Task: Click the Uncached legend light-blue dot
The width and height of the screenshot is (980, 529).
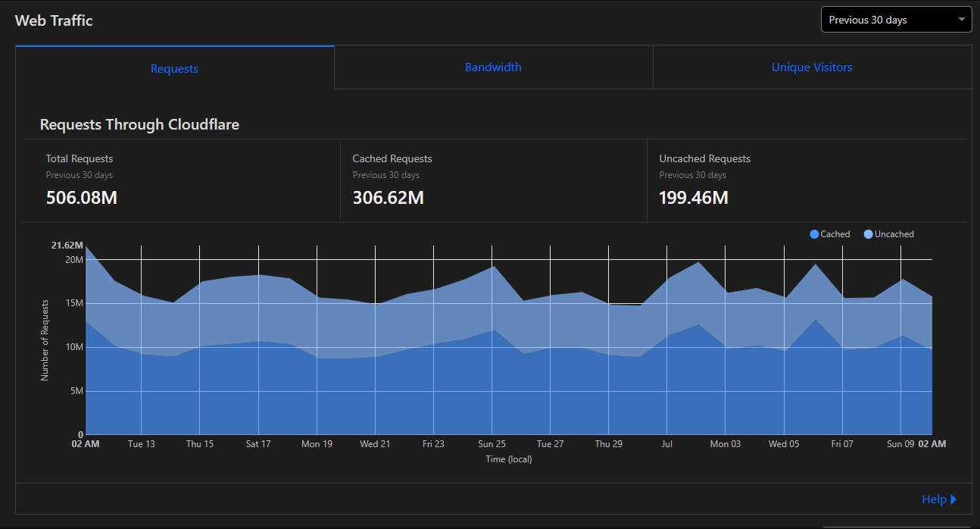Action: pyautogui.click(x=868, y=234)
